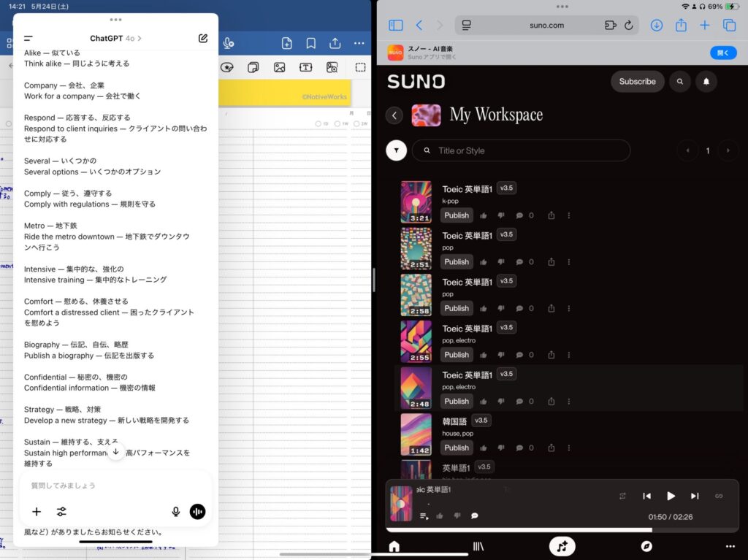Open more options for 3:21 Toeic song
Screen dimensions: 748x560
click(569, 215)
